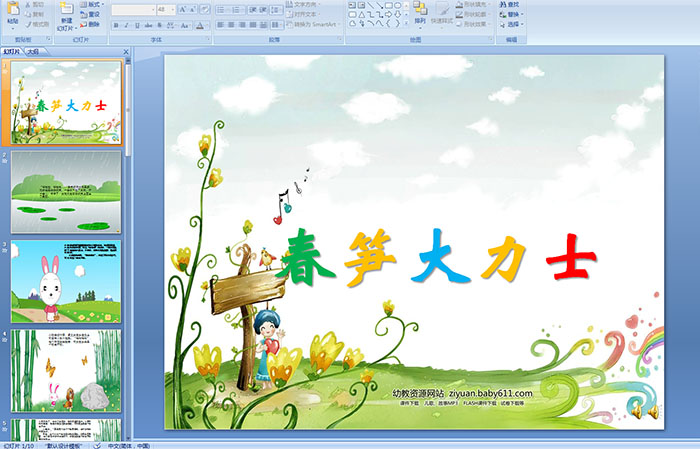This screenshot has width=700, height=449.
Task: Select the slide 3 rabbit thumbnail
Action: point(66,281)
